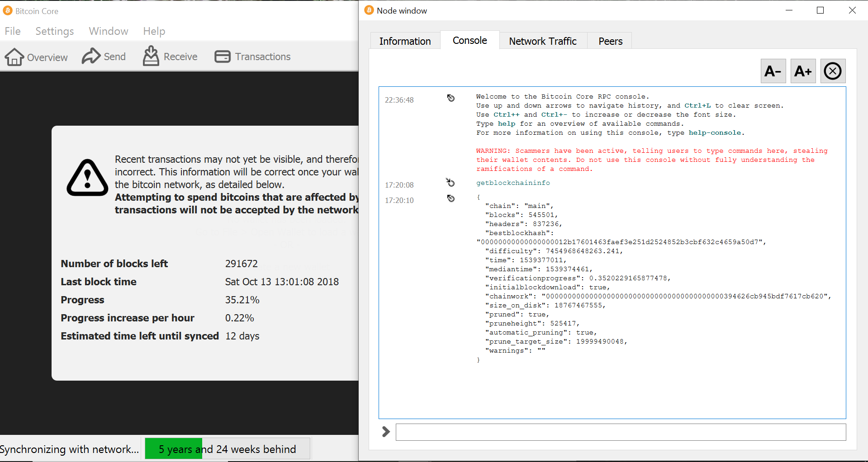Click the "chainwork" line in console output
868x462 pixels.
click(x=658, y=296)
